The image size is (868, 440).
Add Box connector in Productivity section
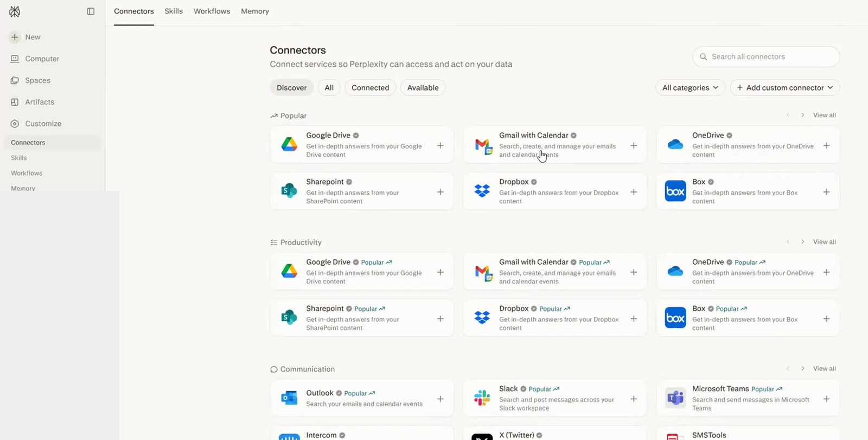(827, 318)
